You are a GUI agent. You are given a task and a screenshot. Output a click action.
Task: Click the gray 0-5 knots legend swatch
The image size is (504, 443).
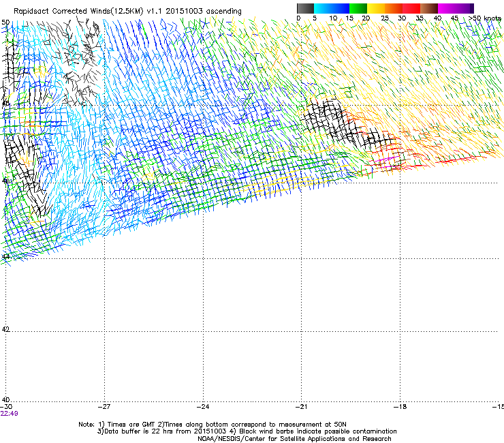coord(305,8)
